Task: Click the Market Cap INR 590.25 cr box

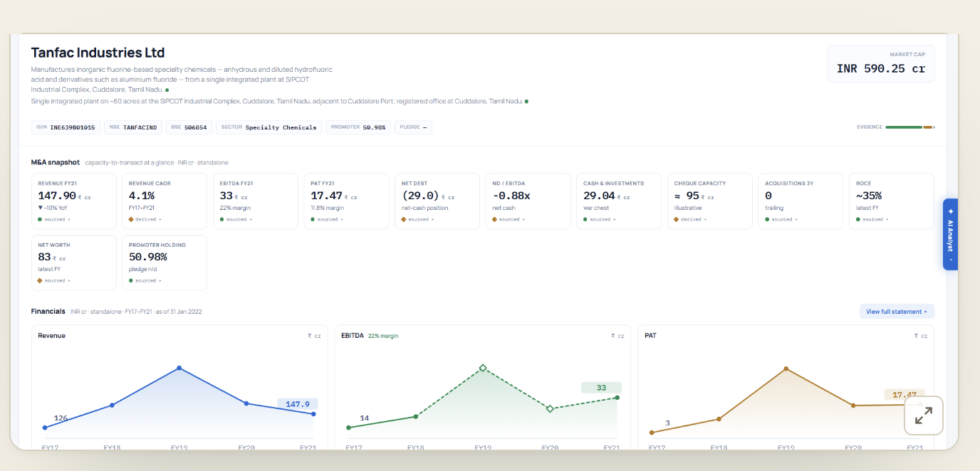Action: tap(881, 64)
